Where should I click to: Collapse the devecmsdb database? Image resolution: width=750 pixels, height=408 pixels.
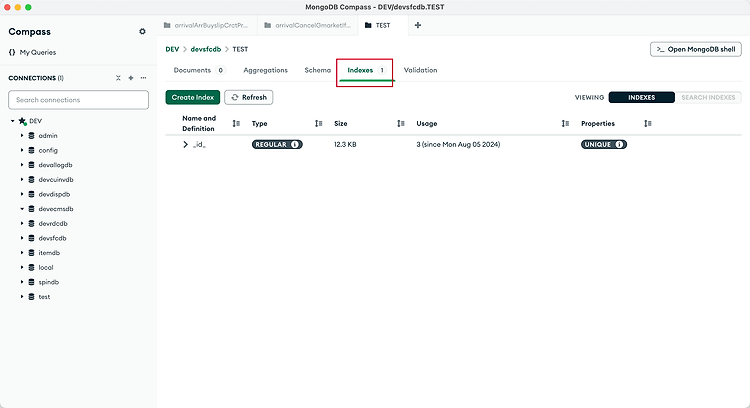point(22,209)
